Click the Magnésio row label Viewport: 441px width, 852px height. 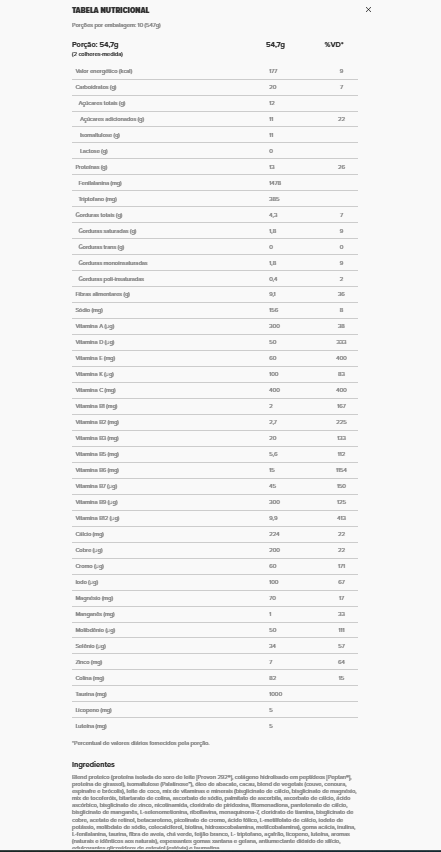94,598
